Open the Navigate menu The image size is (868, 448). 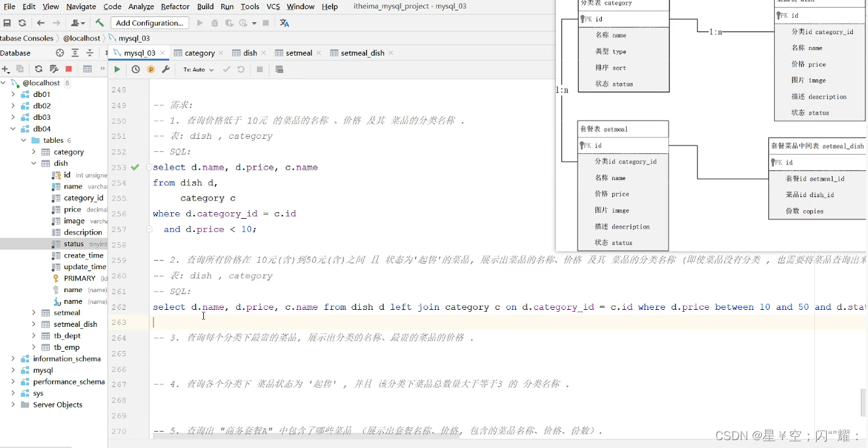81,7
